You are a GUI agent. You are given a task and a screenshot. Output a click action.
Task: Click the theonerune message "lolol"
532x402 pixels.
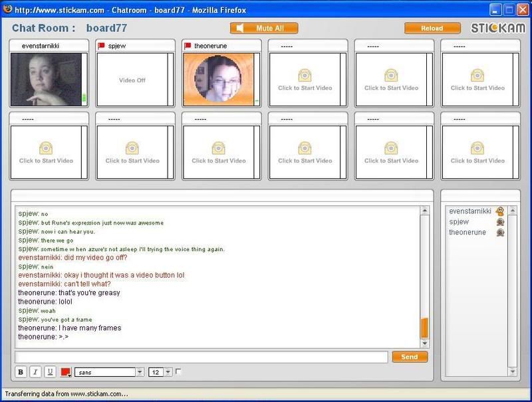coord(65,302)
